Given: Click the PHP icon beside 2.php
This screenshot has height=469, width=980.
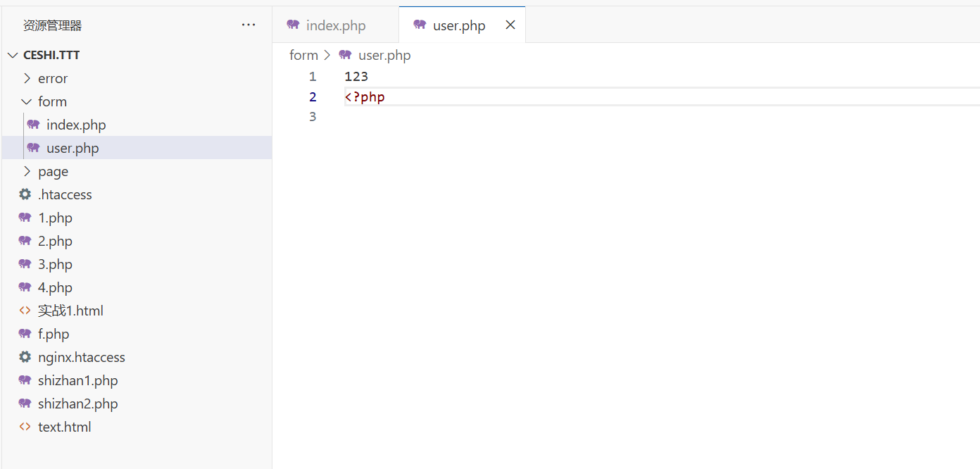Looking at the screenshot, I should [x=25, y=241].
